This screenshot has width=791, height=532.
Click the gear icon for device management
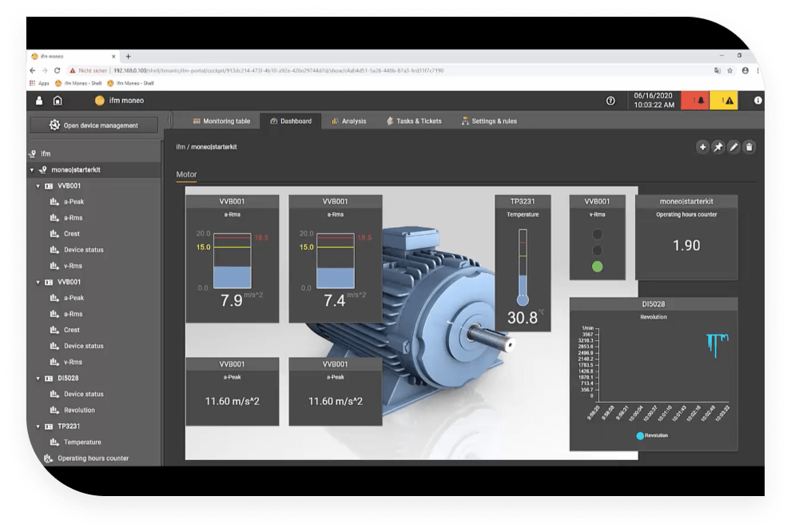(x=54, y=125)
